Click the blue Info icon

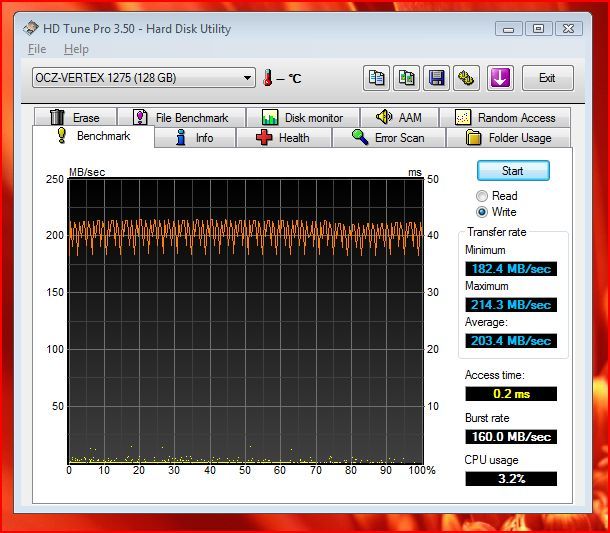(x=181, y=137)
